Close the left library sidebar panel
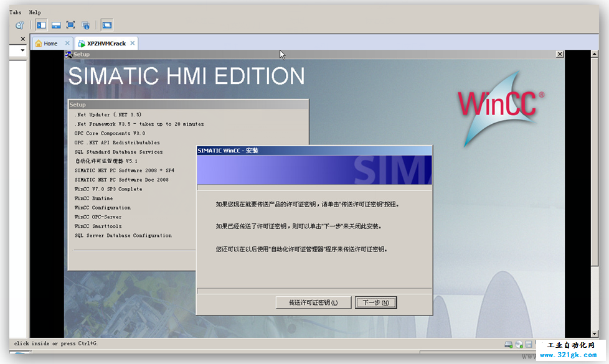 (x=23, y=39)
